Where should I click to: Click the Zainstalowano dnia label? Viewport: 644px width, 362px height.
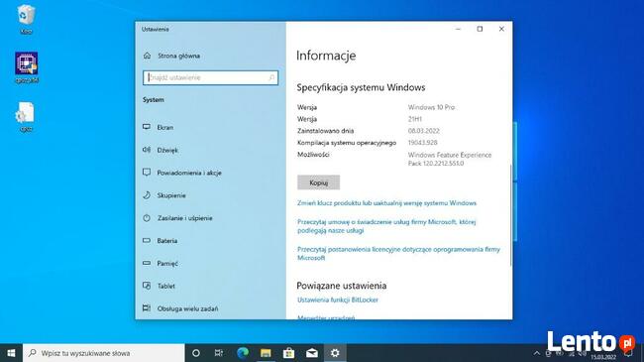325,131
